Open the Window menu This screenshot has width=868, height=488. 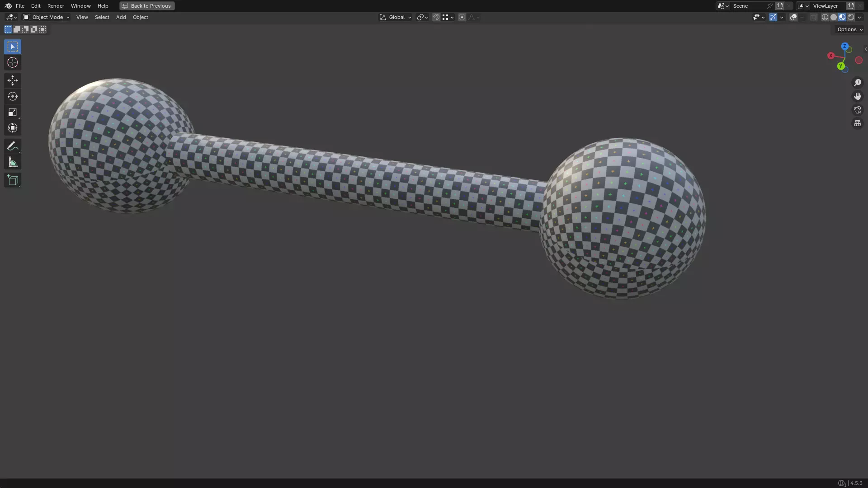coord(80,6)
